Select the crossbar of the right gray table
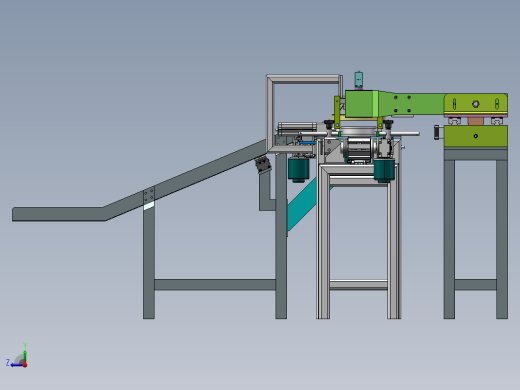 coord(476,285)
